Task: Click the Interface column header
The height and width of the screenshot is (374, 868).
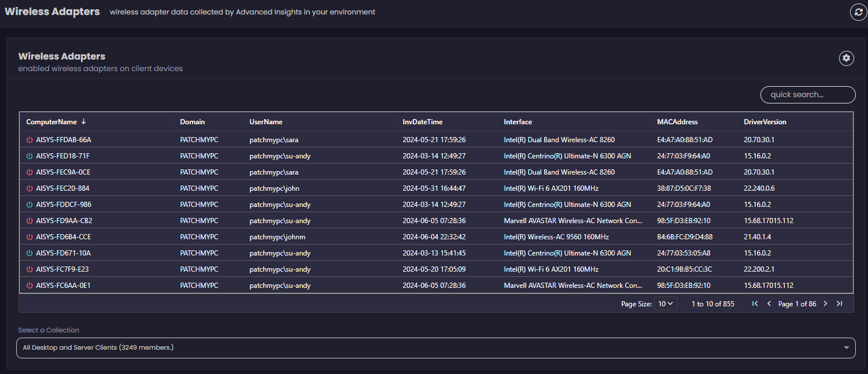Action: 518,122
